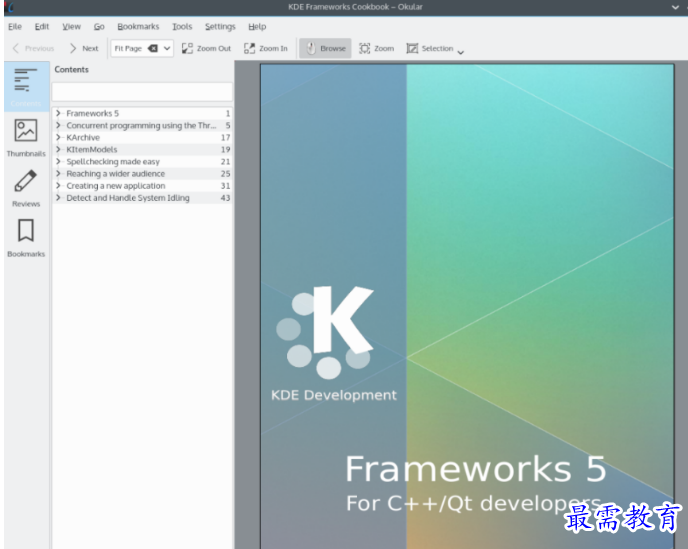The height and width of the screenshot is (549, 688).
Task: Expand the Frameworks 5 contents entry
Action: click(58, 113)
